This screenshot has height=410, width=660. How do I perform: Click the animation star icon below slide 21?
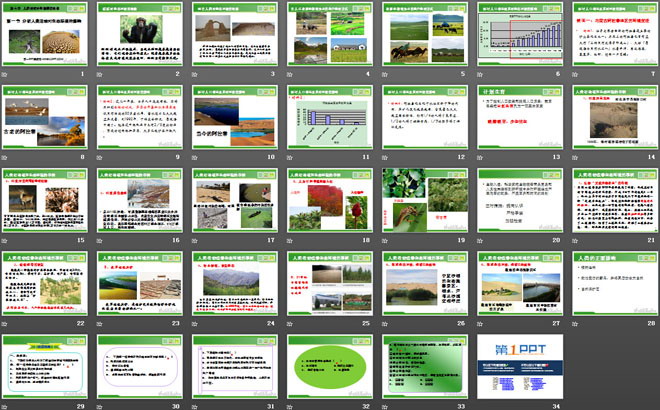[x=575, y=241]
